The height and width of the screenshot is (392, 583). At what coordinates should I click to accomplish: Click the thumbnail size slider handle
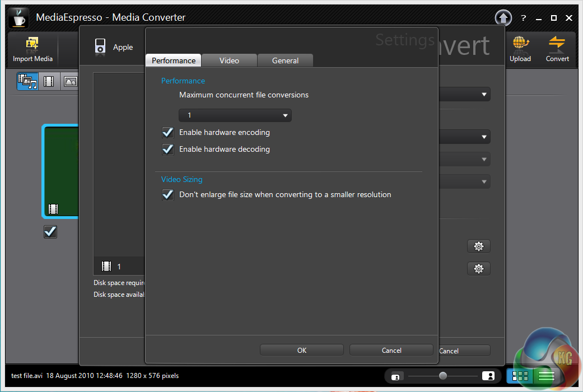coord(443,376)
